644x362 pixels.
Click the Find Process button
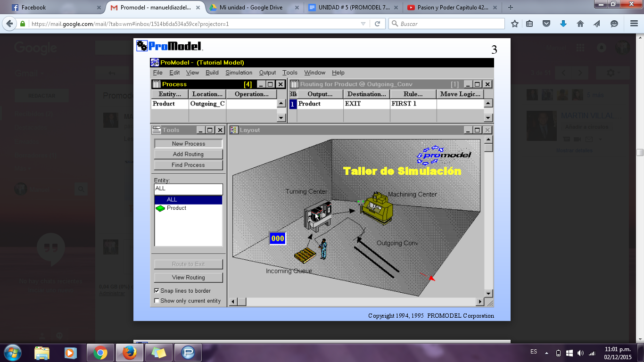188,165
